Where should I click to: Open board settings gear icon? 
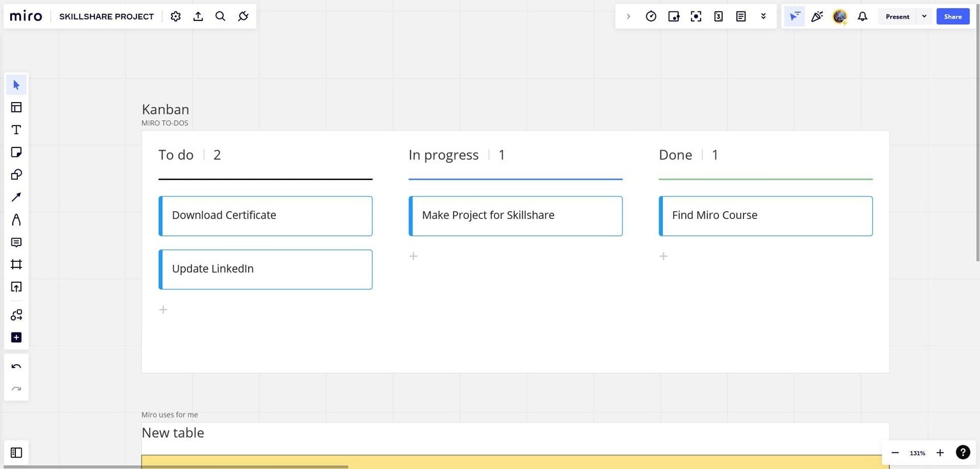175,17
